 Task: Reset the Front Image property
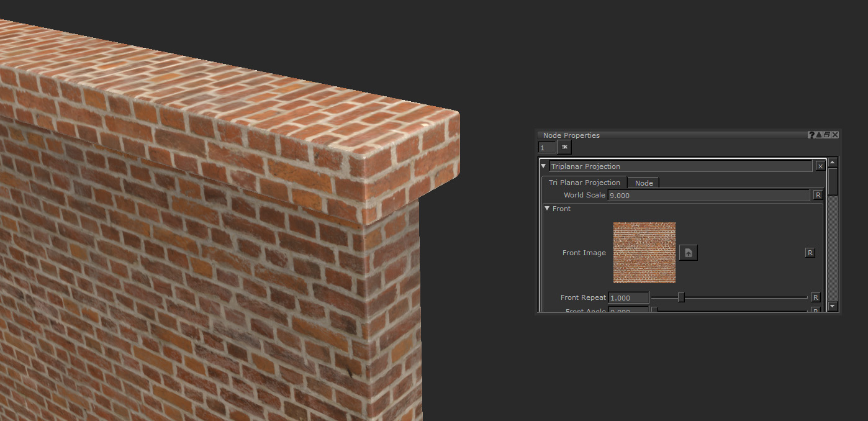tap(810, 253)
